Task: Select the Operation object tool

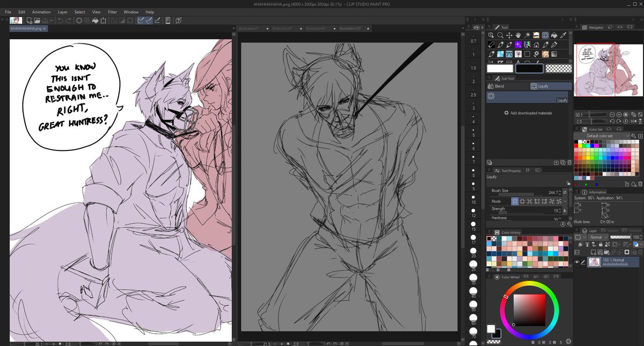Action: pyautogui.click(x=491, y=35)
